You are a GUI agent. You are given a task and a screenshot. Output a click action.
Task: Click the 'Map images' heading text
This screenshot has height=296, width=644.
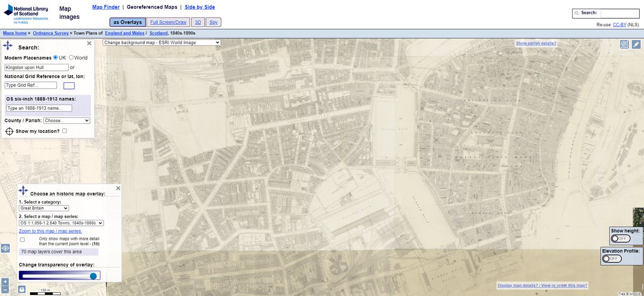pyautogui.click(x=69, y=13)
